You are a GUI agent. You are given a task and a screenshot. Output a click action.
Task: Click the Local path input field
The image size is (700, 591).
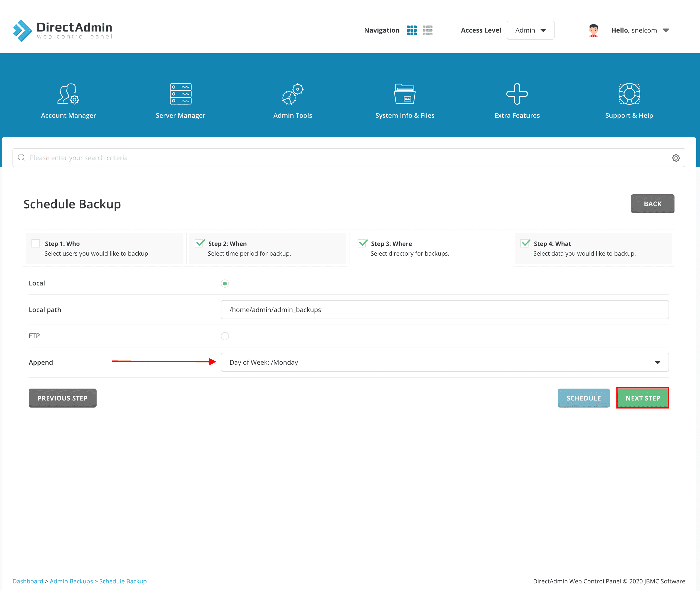click(444, 310)
